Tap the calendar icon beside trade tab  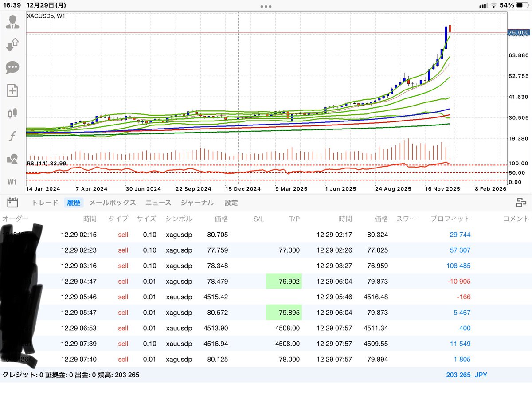click(12, 203)
